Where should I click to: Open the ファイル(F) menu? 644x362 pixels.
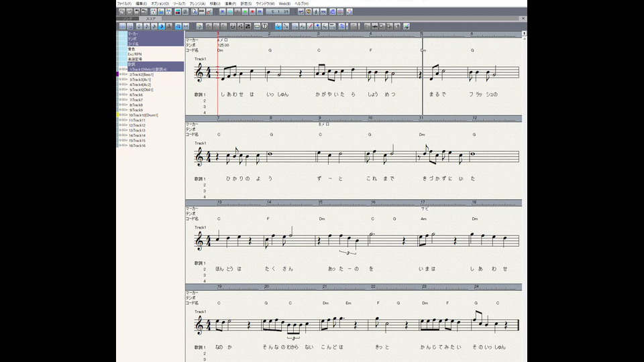coord(124,3)
